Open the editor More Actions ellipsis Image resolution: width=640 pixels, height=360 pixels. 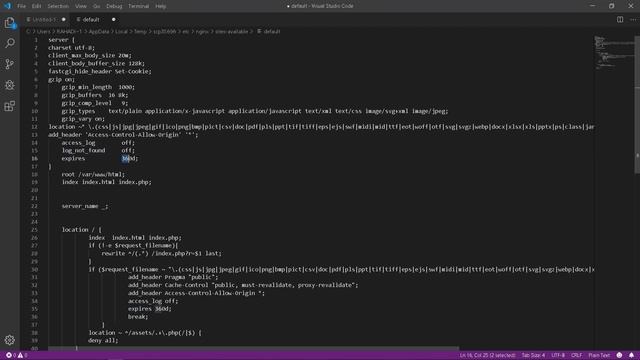[633, 19]
